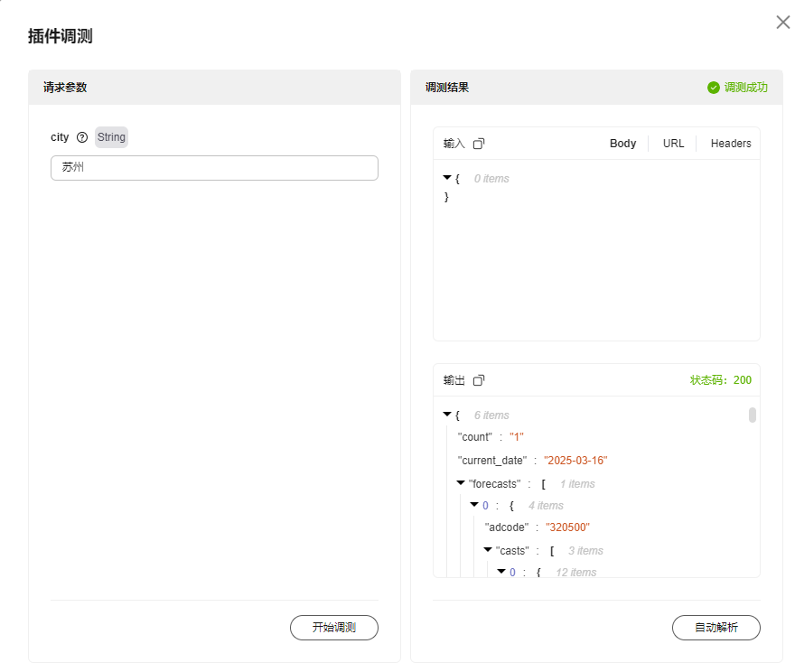Collapse casts item 0 object

coord(501,572)
